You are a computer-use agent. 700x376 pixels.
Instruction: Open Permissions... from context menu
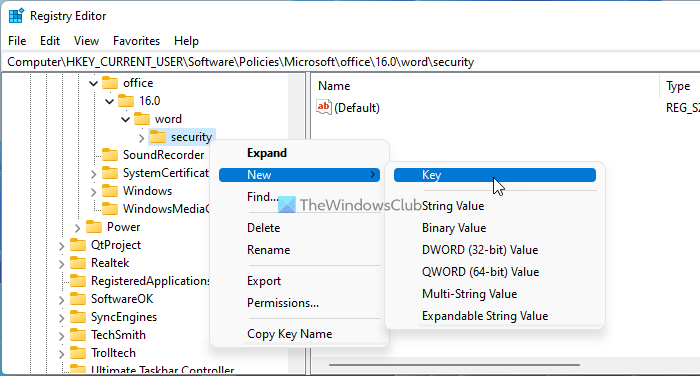coord(299,303)
